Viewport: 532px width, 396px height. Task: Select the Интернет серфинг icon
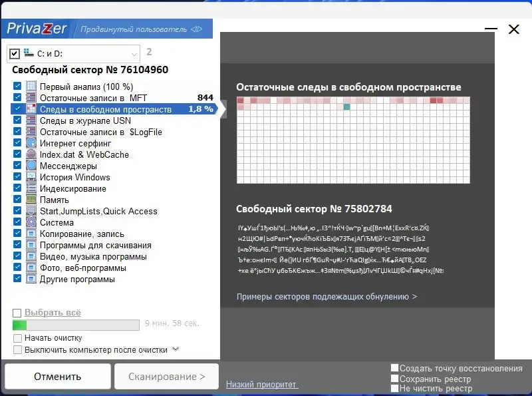point(31,143)
